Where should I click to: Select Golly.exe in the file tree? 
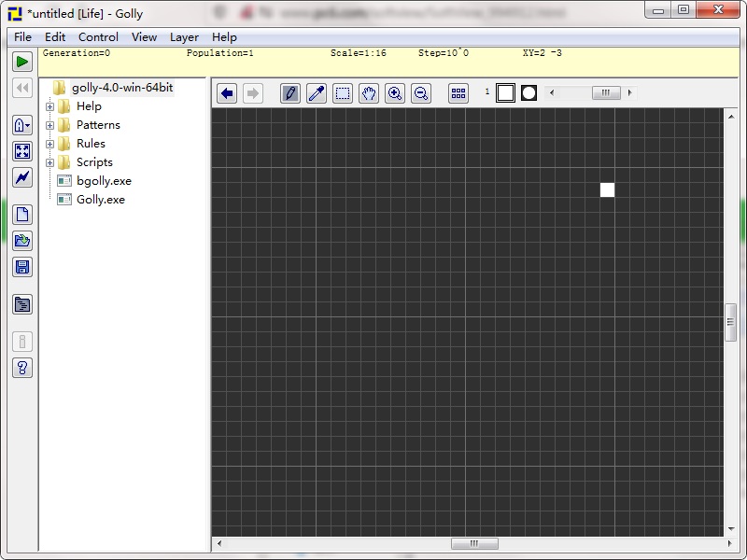101,200
